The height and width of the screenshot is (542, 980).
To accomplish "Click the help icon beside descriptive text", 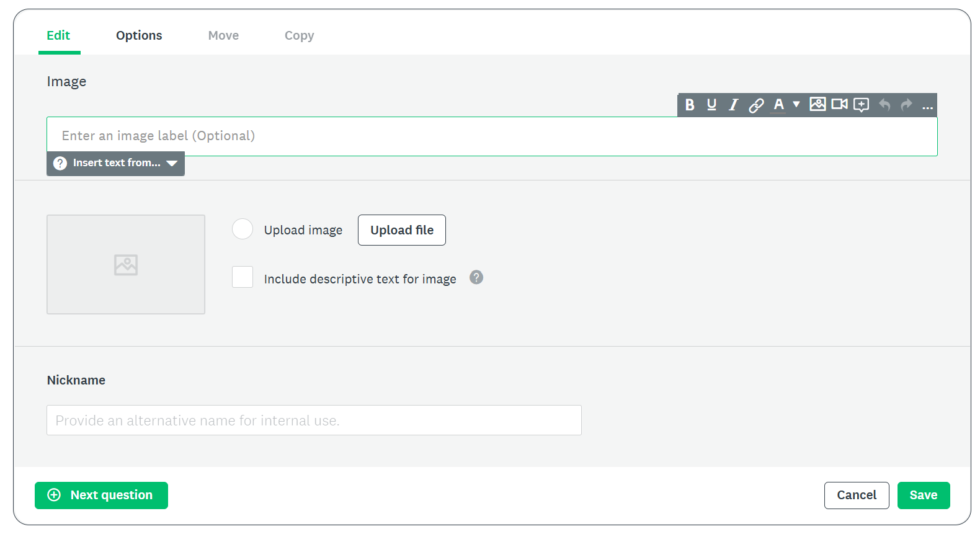I will [476, 277].
